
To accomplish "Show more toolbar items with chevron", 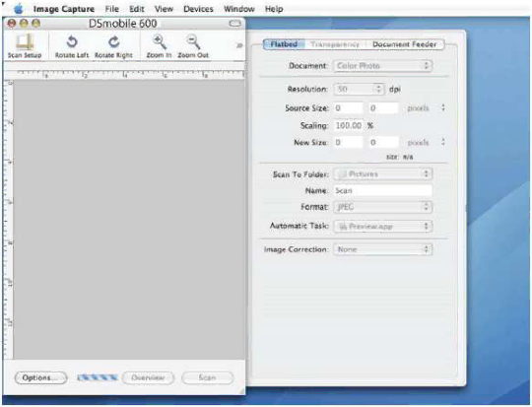I will coord(239,45).
